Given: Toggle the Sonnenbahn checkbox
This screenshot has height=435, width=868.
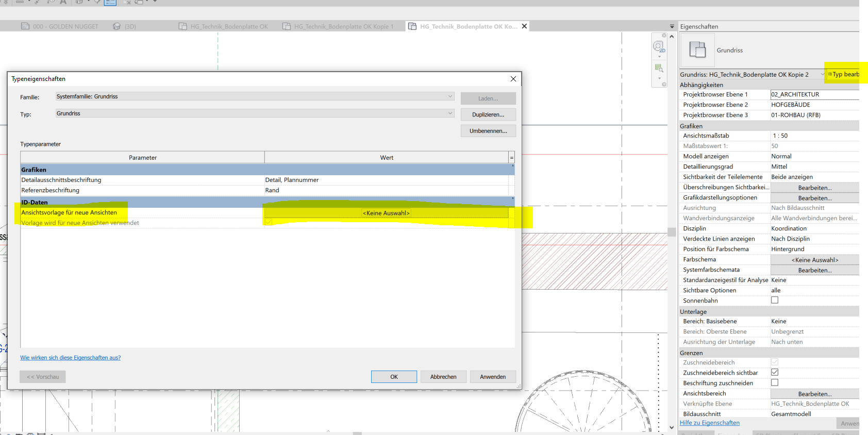Looking at the screenshot, I should tap(775, 300).
